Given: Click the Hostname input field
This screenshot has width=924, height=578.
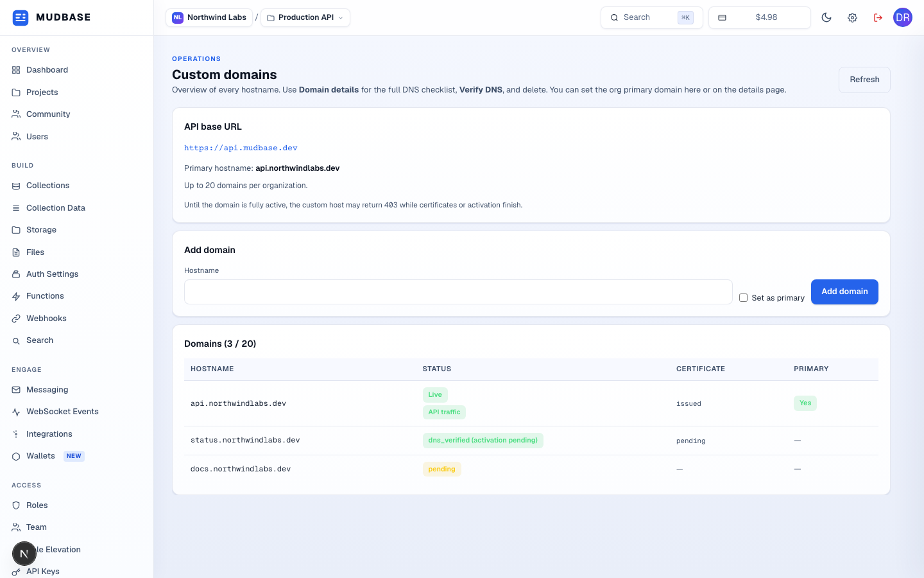Looking at the screenshot, I should point(458,292).
